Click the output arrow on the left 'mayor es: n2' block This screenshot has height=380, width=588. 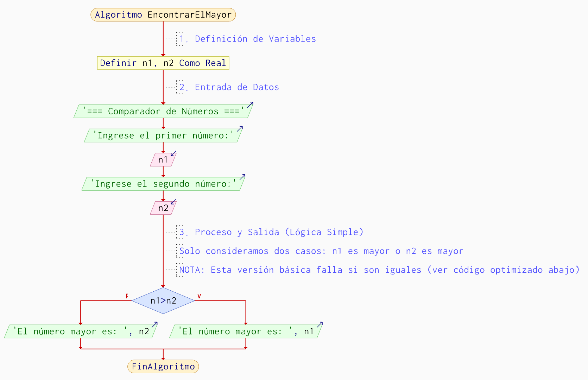(x=154, y=324)
